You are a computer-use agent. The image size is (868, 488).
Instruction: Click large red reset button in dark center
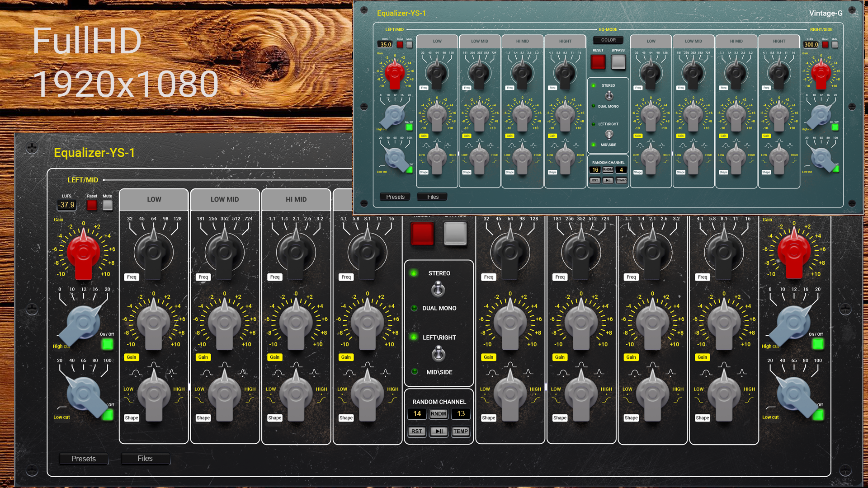pyautogui.click(x=422, y=234)
